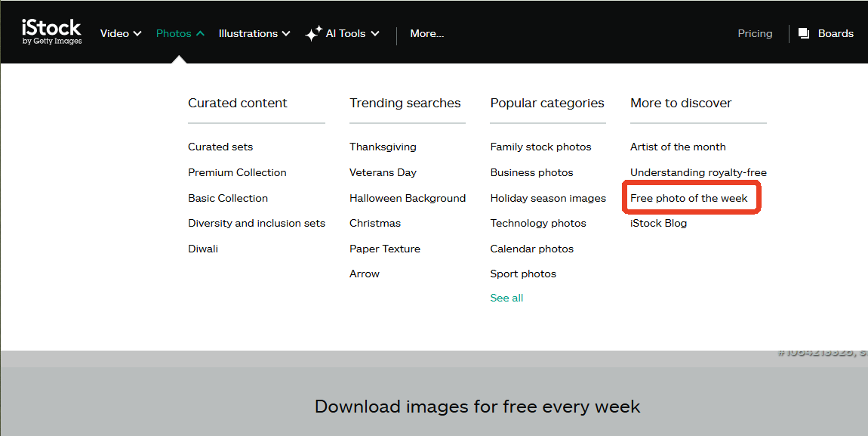Open Sport photos category
This screenshot has height=436, width=868.
click(523, 274)
